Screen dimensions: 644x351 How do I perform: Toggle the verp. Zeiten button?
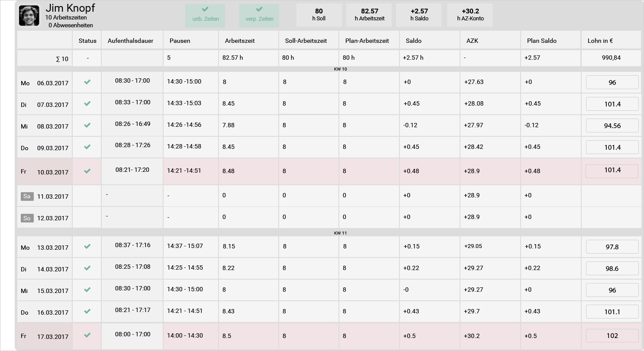(259, 16)
